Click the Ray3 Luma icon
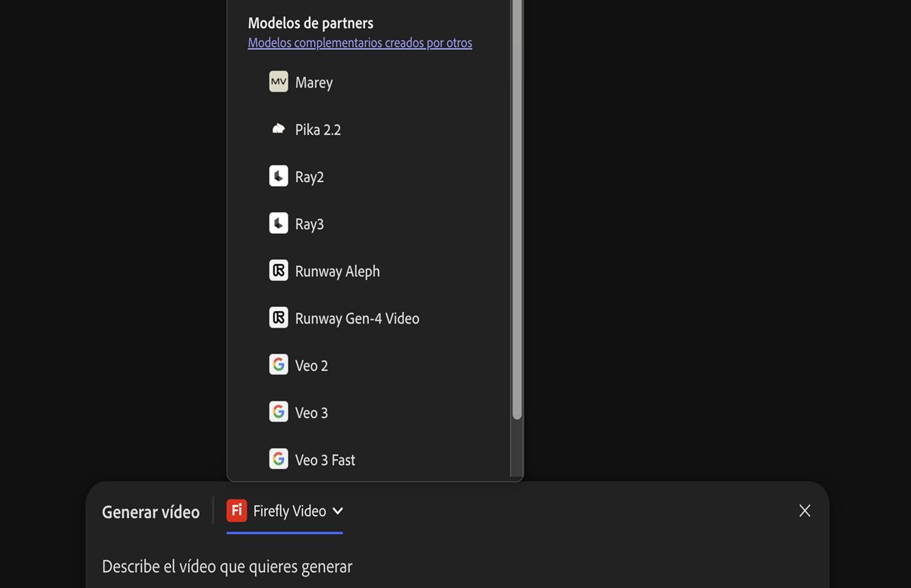 point(279,223)
